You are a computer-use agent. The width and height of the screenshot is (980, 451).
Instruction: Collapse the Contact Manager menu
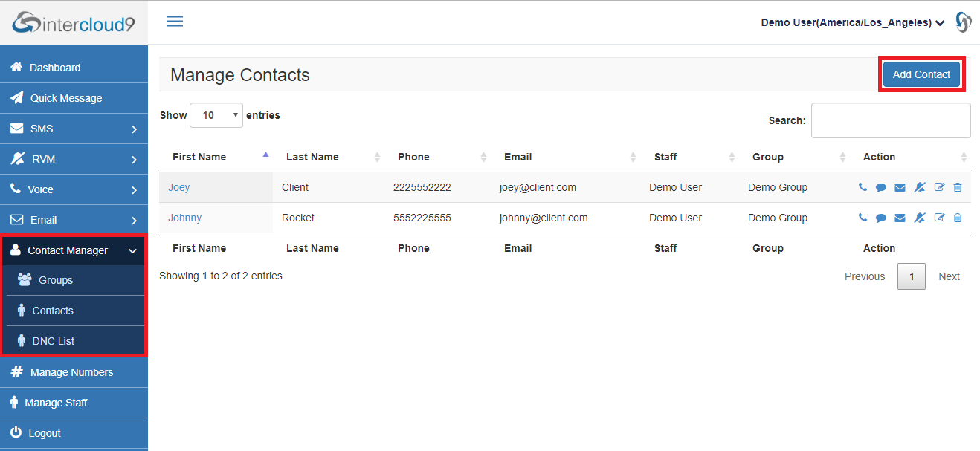point(74,250)
